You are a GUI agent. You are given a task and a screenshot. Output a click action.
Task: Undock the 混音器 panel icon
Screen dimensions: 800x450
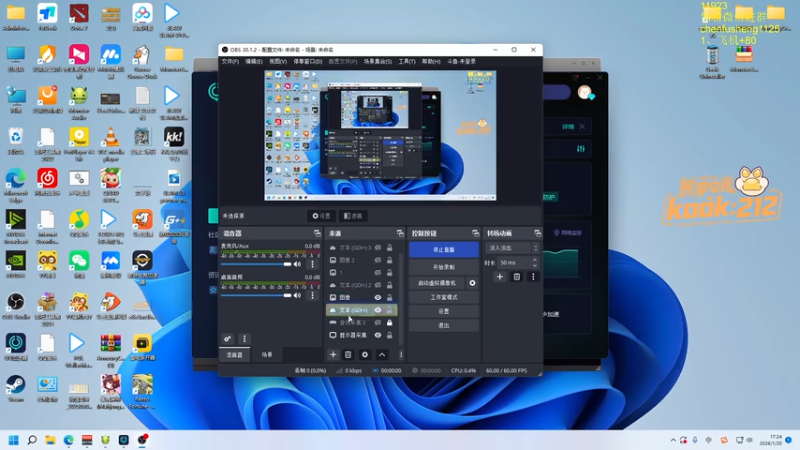click(x=317, y=233)
